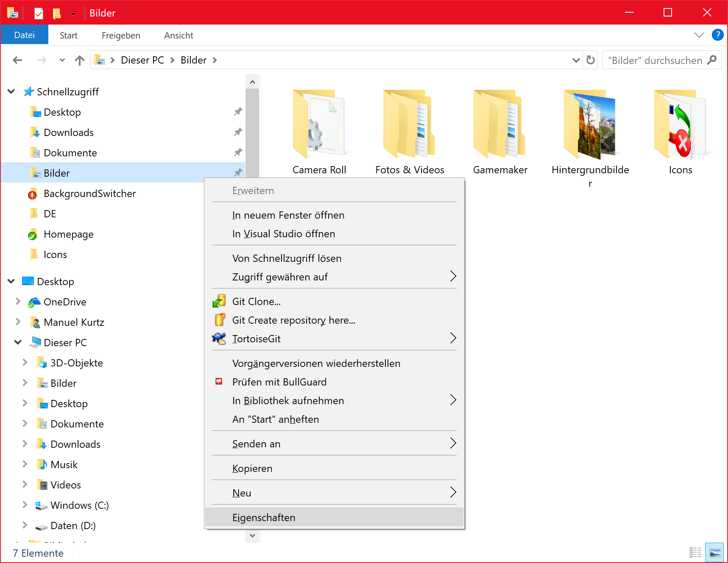This screenshot has width=728, height=563.
Task: Collapse the Dieser PC tree node
Action: [x=18, y=342]
